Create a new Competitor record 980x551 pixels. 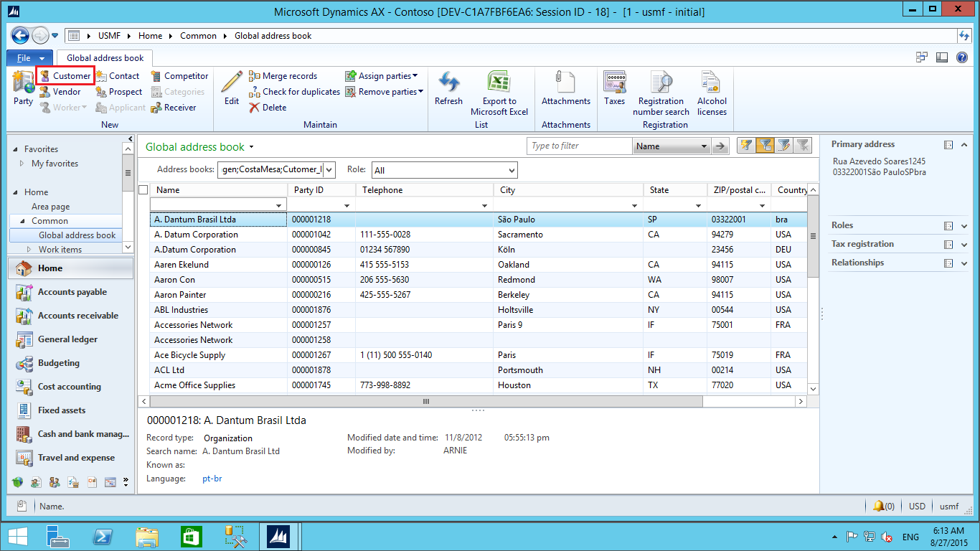click(179, 76)
